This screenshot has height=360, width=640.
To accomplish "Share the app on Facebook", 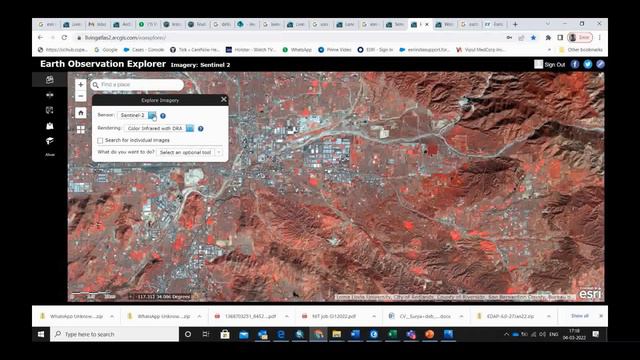I will point(575,64).
